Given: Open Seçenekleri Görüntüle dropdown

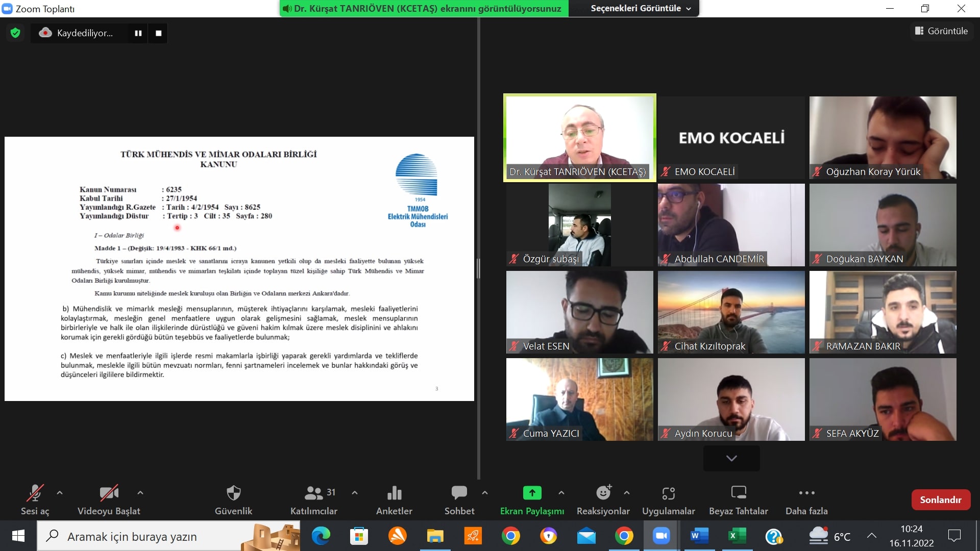Looking at the screenshot, I should (x=640, y=8).
